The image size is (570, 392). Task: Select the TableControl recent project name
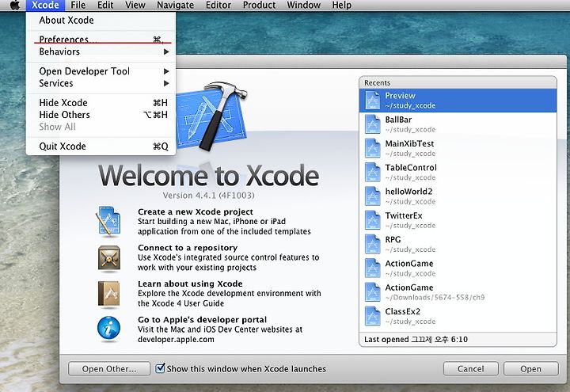(x=411, y=168)
